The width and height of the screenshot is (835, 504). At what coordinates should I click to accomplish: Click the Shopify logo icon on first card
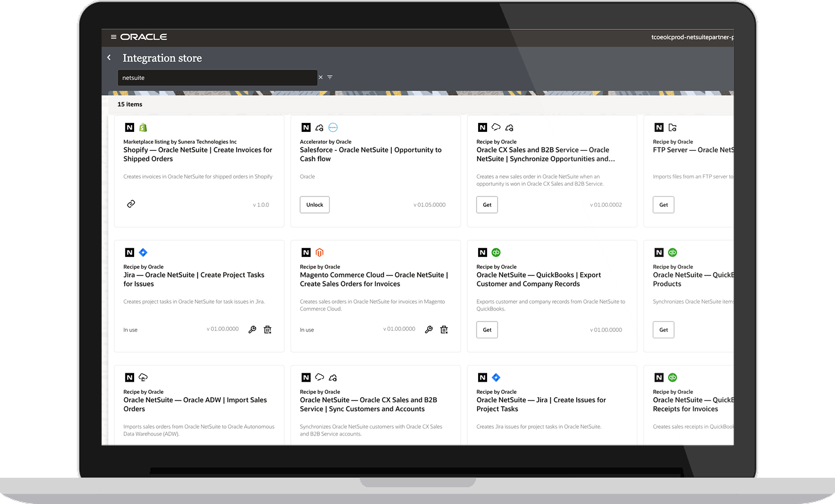tap(143, 127)
